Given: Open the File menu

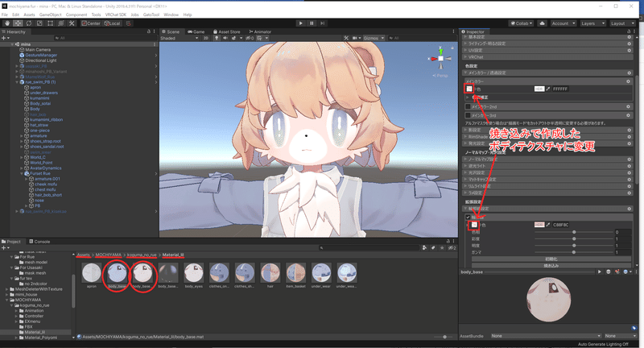Looking at the screenshot, I should [x=5, y=14].
